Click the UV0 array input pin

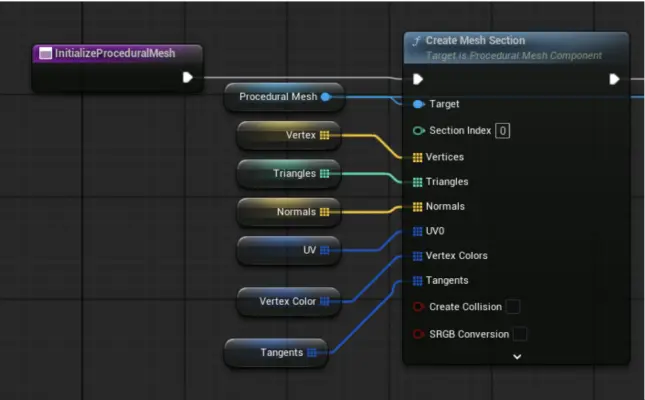coord(418,231)
